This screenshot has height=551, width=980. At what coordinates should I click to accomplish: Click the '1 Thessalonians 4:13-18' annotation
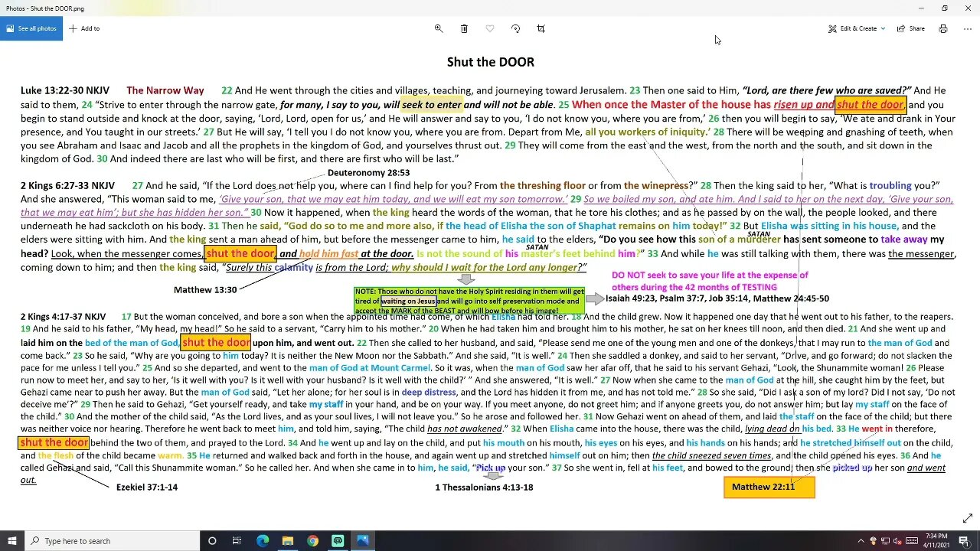pos(484,487)
